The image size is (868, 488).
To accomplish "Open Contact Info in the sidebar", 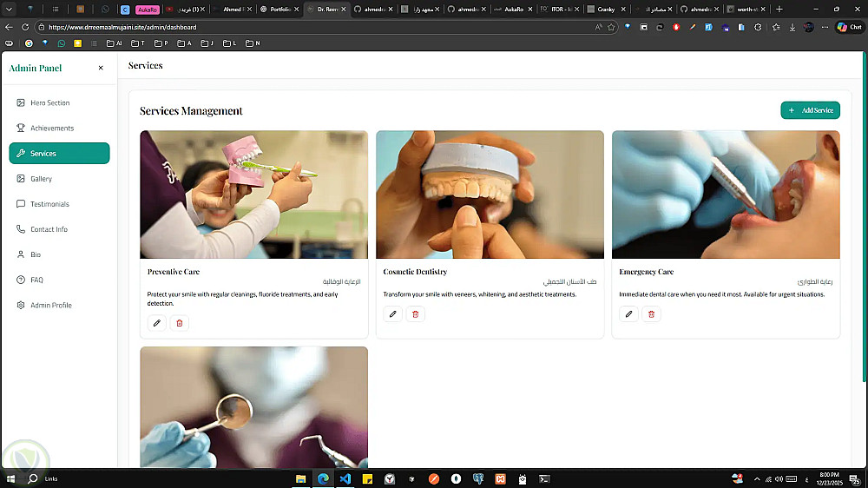I will point(59,229).
